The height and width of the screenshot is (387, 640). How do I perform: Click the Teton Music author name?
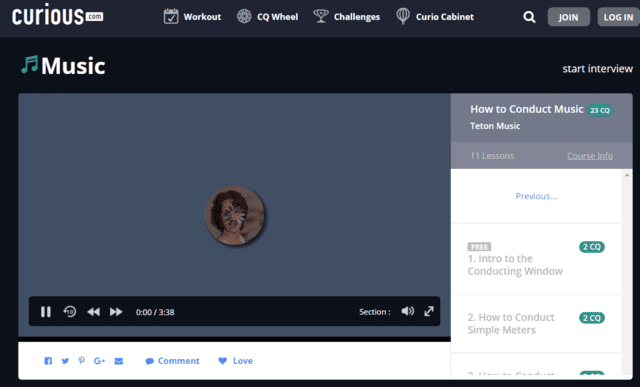pos(495,126)
